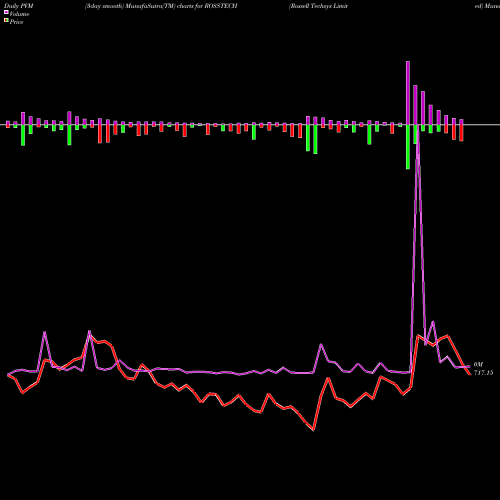Click the Volume legend color swatch
Viewport: 500px width, 500px height.
[x=6, y=13]
